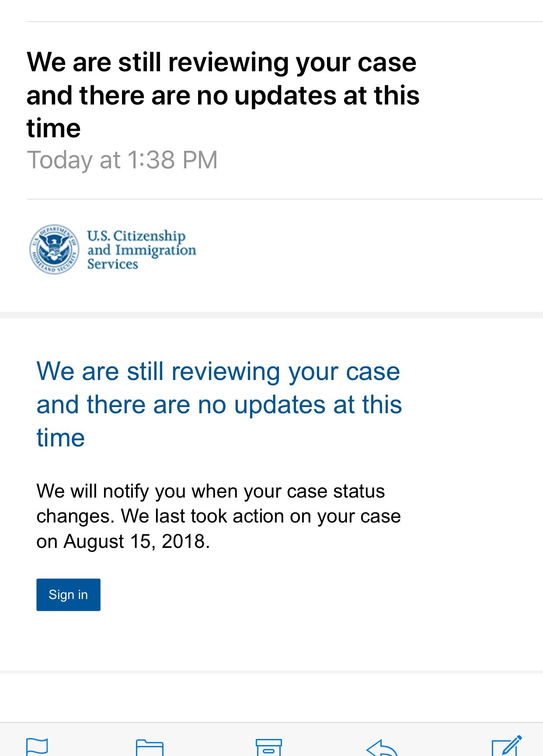Viewport: 543px width, 756px height.
Task: Tap the gray divider band below the logo
Action: (271, 315)
